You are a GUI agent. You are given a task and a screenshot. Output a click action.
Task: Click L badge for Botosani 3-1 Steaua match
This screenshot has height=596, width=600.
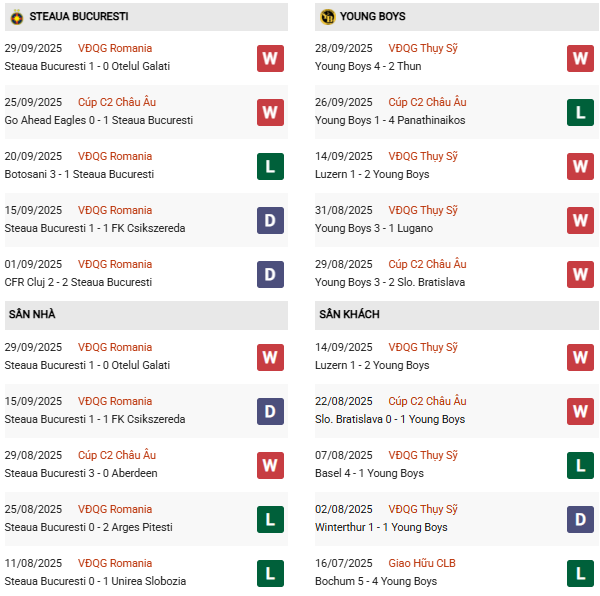270,166
